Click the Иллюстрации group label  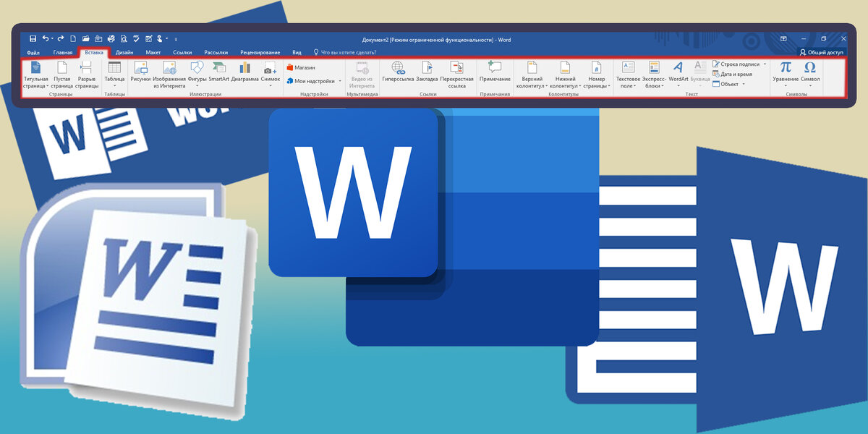pos(205,94)
